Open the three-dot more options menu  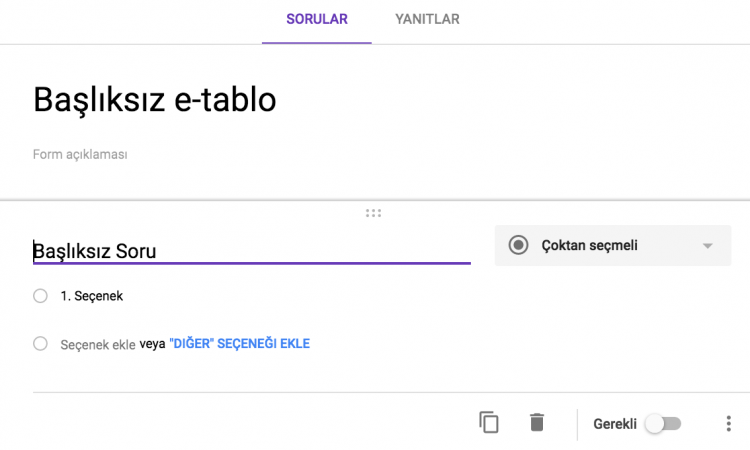point(728,423)
